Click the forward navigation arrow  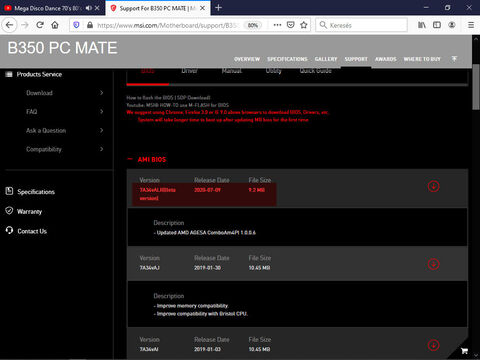pyautogui.click(x=25, y=25)
